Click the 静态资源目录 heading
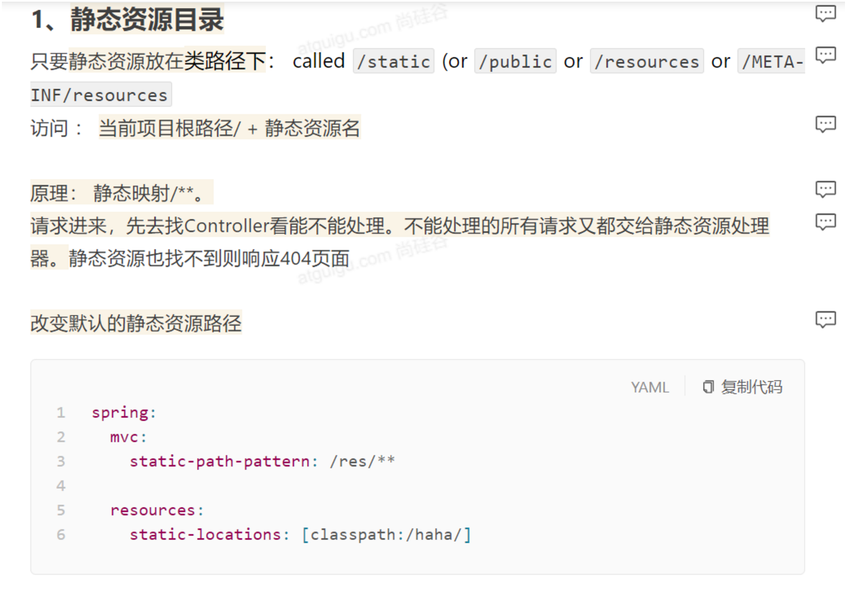868x594 pixels. [147, 20]
